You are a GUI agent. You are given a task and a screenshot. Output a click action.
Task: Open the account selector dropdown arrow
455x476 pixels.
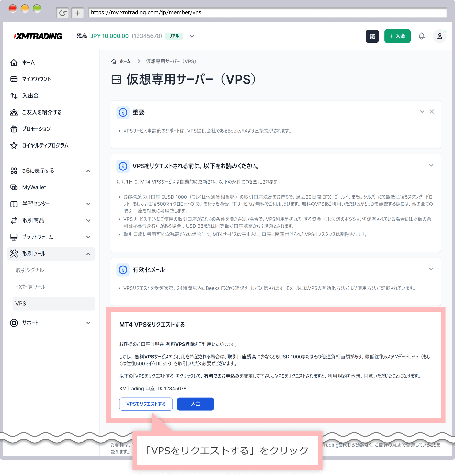point(192,36)
